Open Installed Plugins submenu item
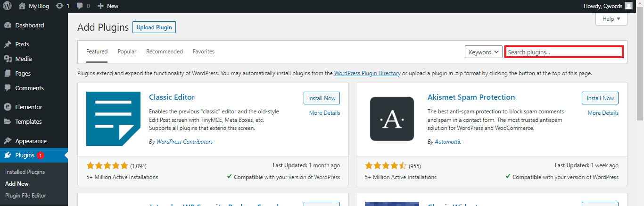This screenshot has width=644, height=206. coord(25,172)
